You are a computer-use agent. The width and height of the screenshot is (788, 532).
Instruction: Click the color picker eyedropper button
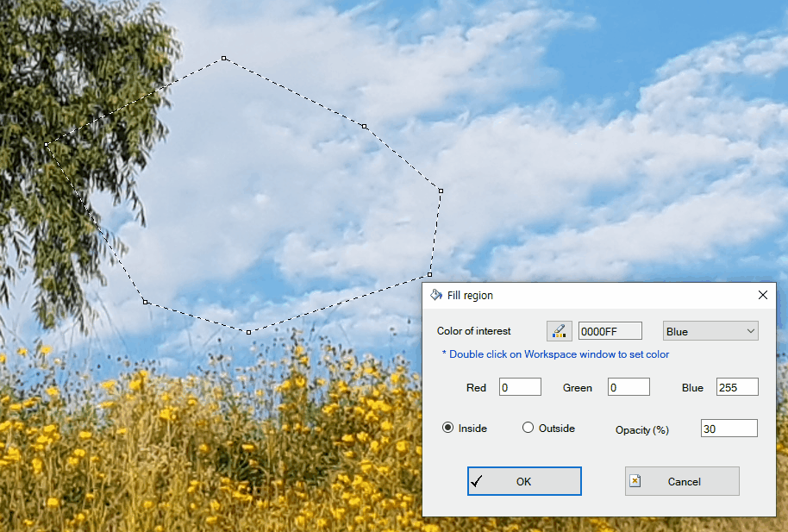click(x=559, y=331)
